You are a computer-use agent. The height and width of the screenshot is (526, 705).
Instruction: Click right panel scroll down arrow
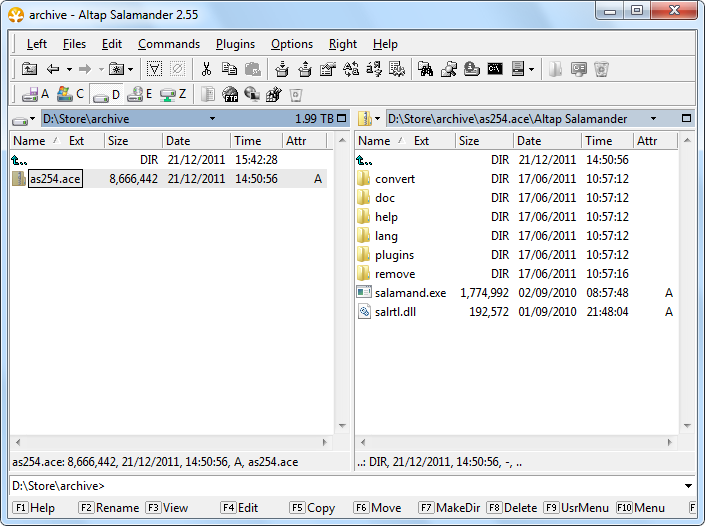tap(687, 425)
